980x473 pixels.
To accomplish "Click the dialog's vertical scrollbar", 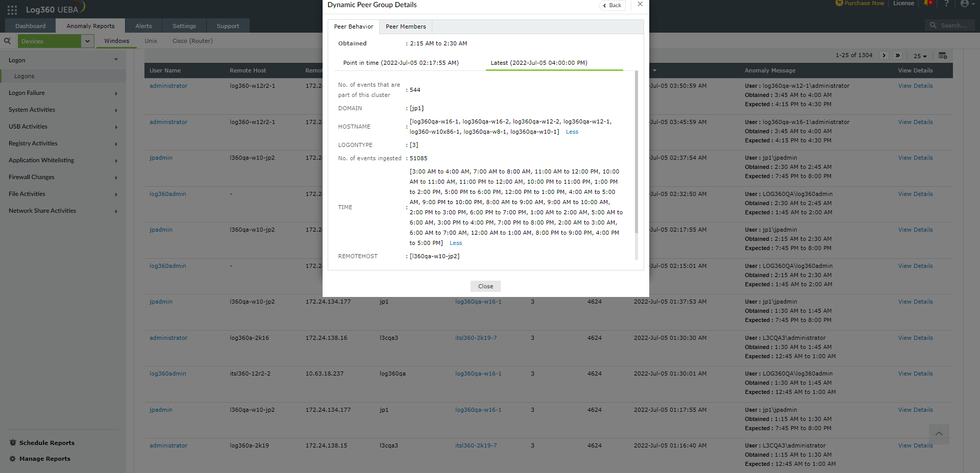I will tap(636, 153).
